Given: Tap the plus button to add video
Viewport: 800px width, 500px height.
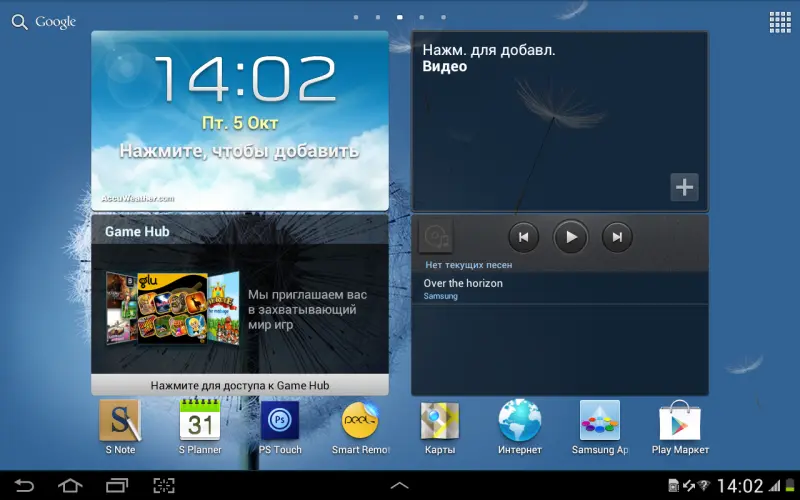Looking at the screenshot, I should point(684,187).
